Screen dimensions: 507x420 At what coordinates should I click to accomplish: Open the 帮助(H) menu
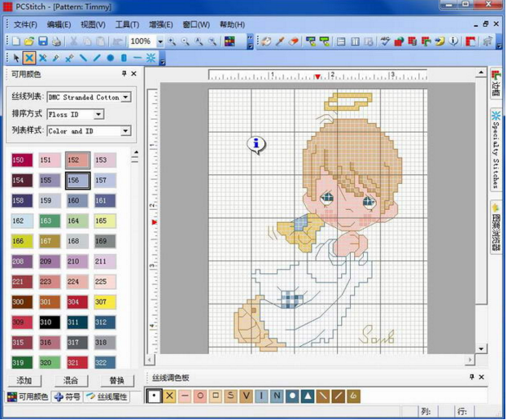click(232, 24)
